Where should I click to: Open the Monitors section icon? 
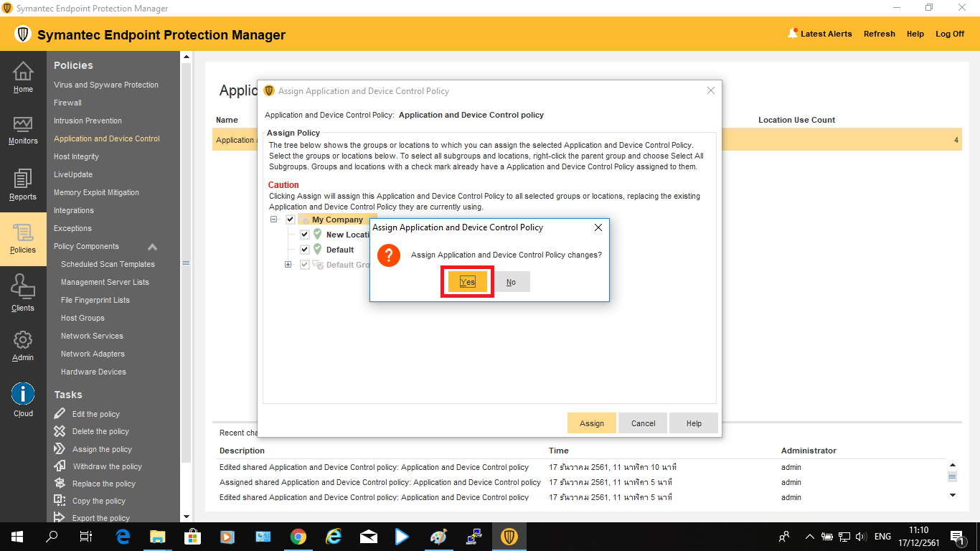pos(23,125)
